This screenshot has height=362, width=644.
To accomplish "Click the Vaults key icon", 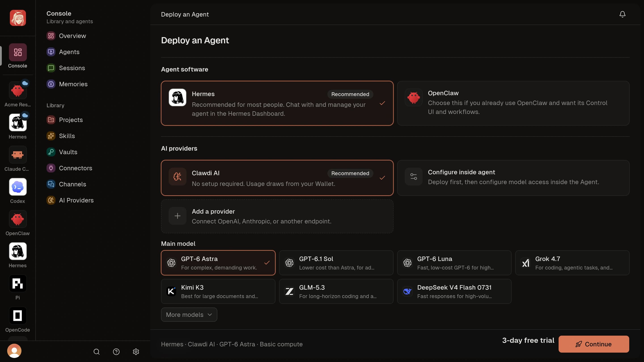I will pos(51,152).
